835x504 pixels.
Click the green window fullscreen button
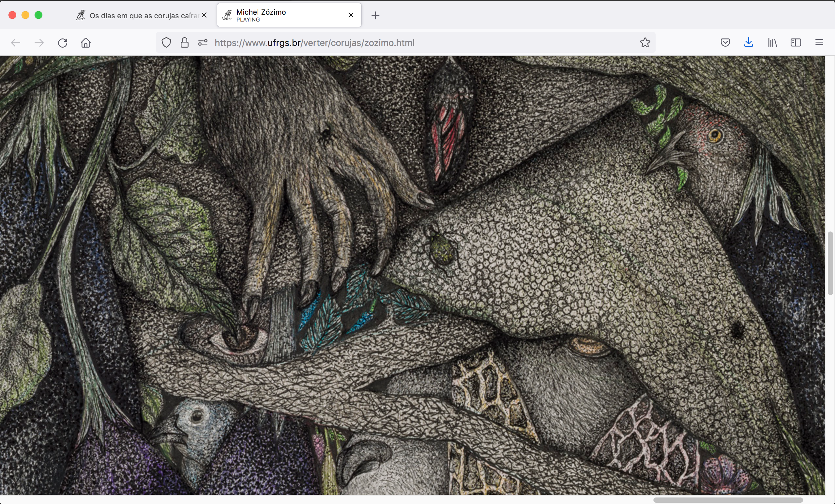pos(38,15)
